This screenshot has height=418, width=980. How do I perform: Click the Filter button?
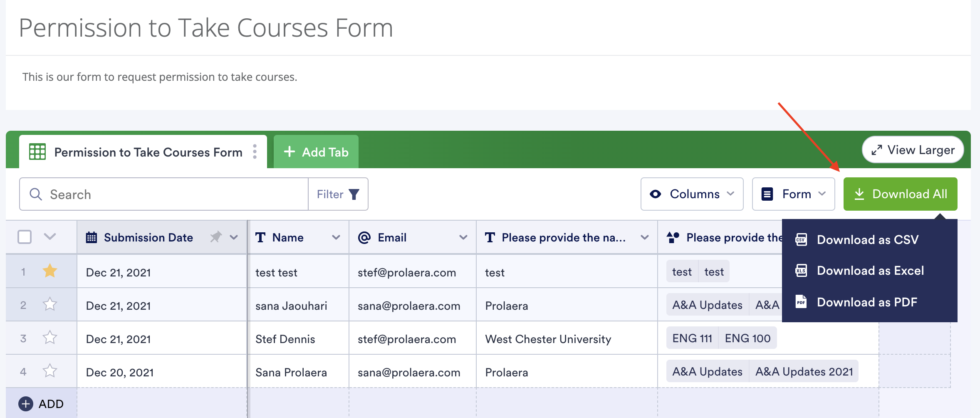[x=338, y=194]
